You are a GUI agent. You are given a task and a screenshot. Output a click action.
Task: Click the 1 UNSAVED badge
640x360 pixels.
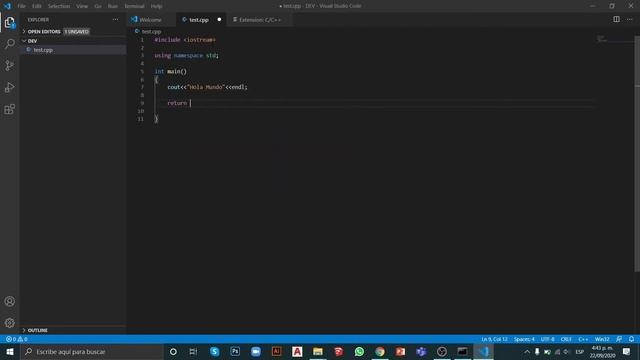(x=76, y=31)
